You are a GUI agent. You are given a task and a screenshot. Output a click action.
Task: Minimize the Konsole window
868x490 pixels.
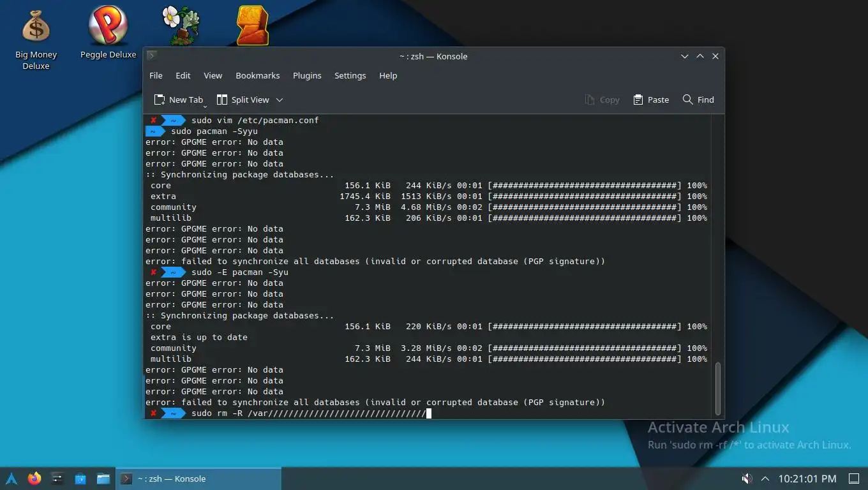pyautogui.click(x=685, y=56)
